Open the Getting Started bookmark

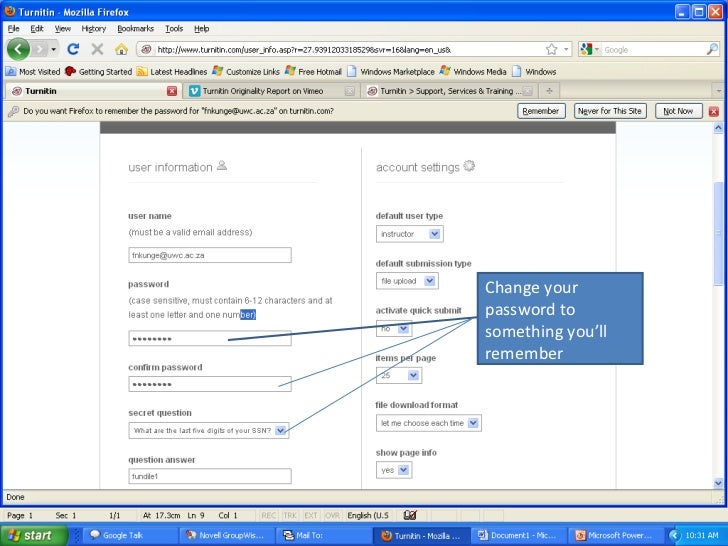99,72
